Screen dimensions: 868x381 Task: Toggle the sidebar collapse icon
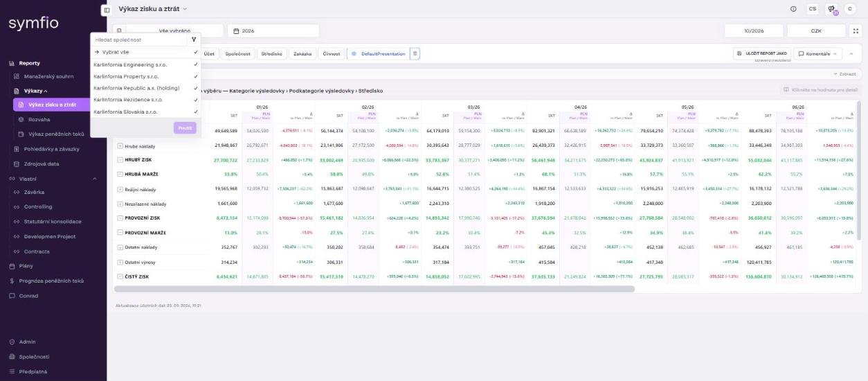[106, 10]
